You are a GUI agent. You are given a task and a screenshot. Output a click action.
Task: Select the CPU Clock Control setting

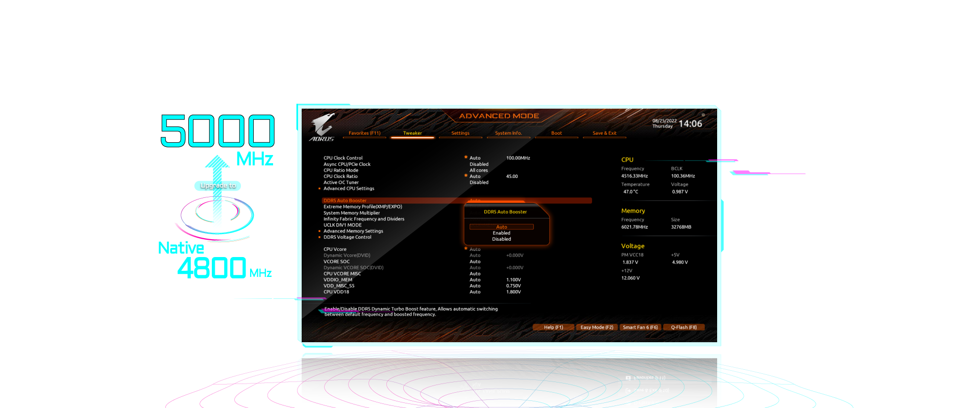(343, 158)
